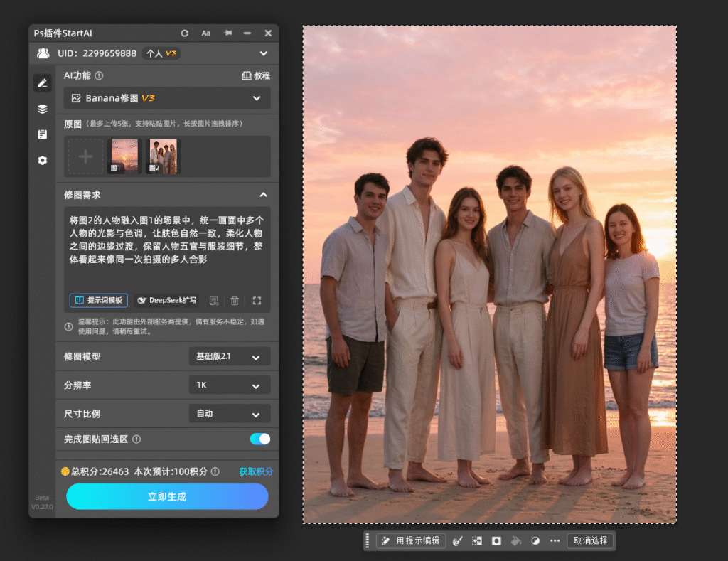This screenshot has width=728, height=561.
Task: Open the three-dot more options menu
Action: click(555, 540)
